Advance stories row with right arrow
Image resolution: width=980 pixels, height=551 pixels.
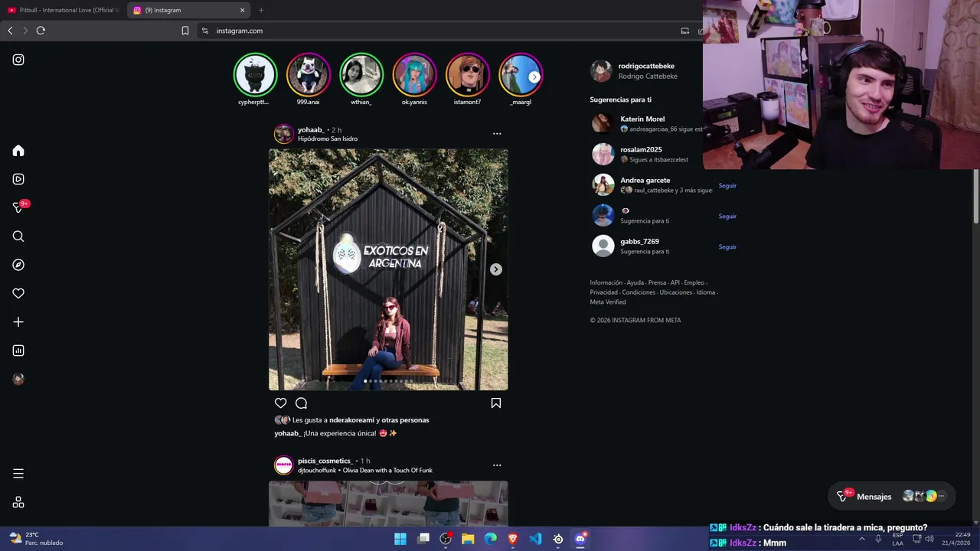534,77
